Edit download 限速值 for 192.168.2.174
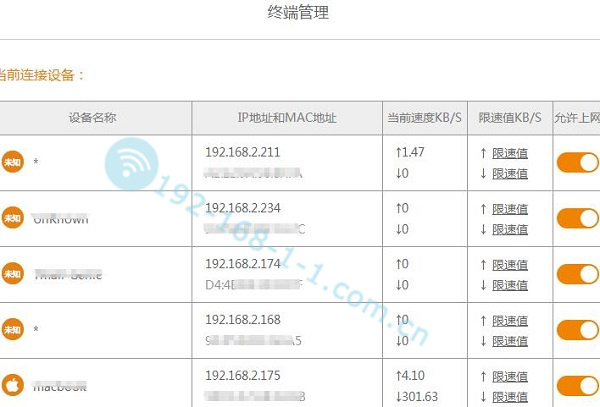600x407 pixels. coord(510,285)
